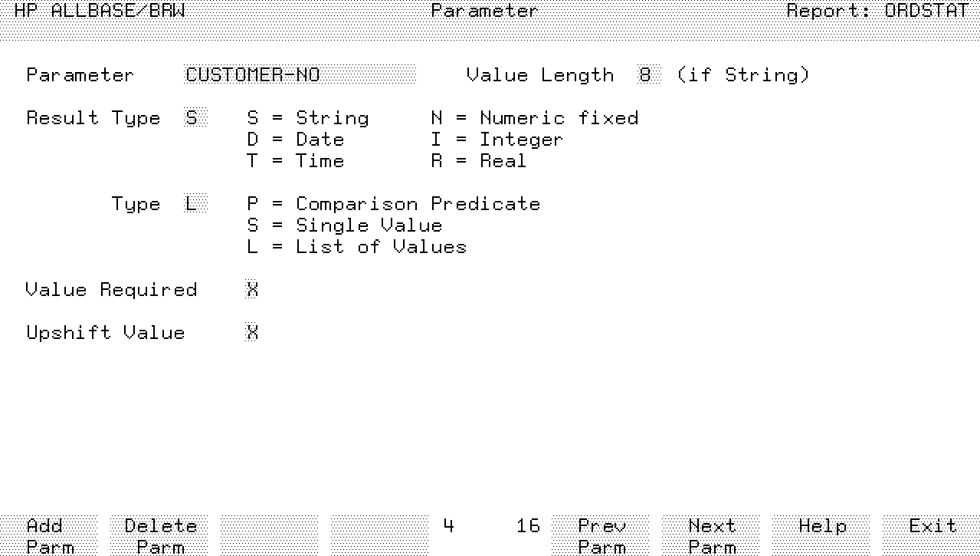Click the blank third function key
The image size is (980, 556).
pos(270,535)
